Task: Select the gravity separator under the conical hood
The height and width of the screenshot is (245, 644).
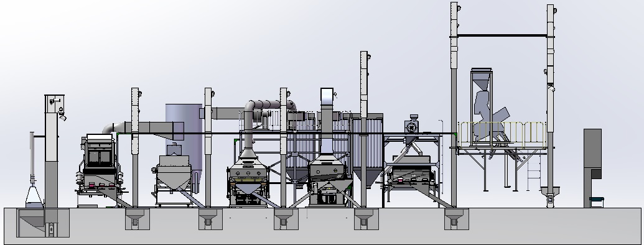Action: (x=248, y=180)
